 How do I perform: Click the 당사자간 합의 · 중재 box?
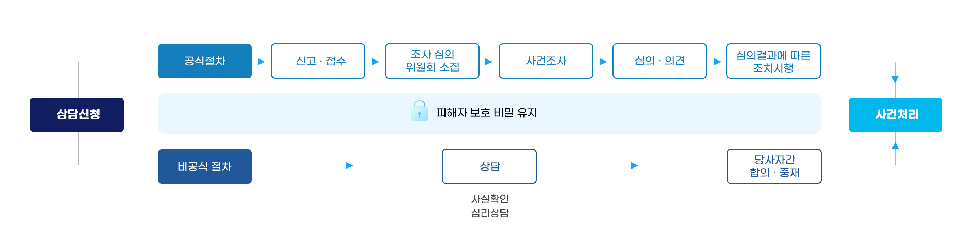pos(774,166)
